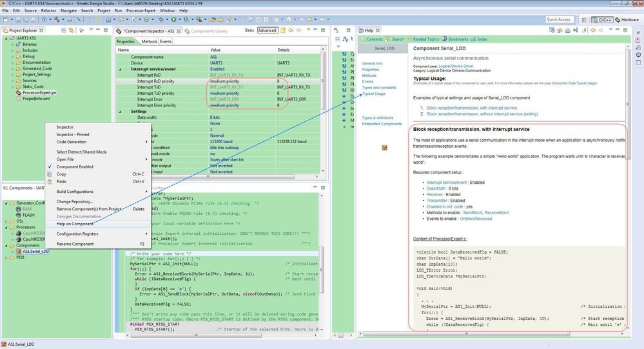Click the Typical Usage help link
The width and height of the screenshot is (644, 349).
click(x=374, y=94)
